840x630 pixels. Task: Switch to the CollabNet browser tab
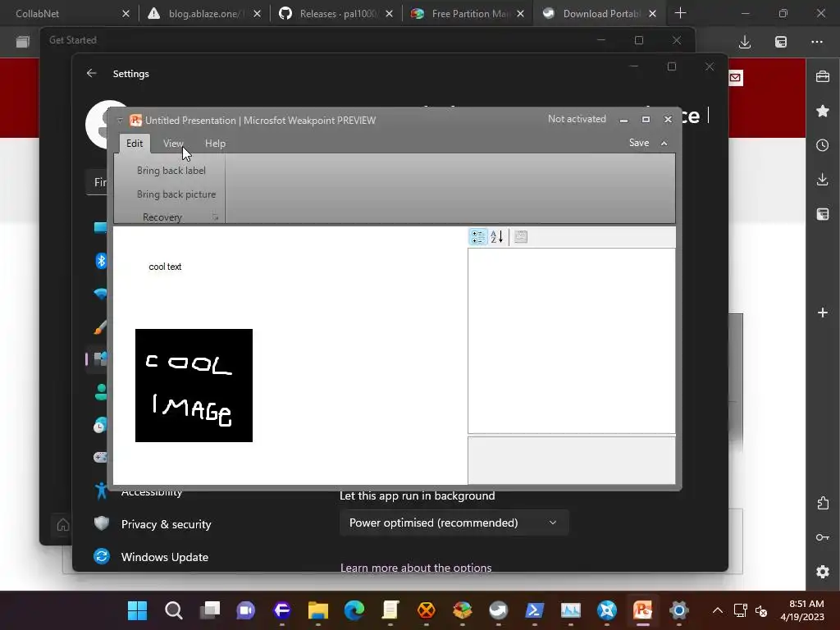click(66, 13)
